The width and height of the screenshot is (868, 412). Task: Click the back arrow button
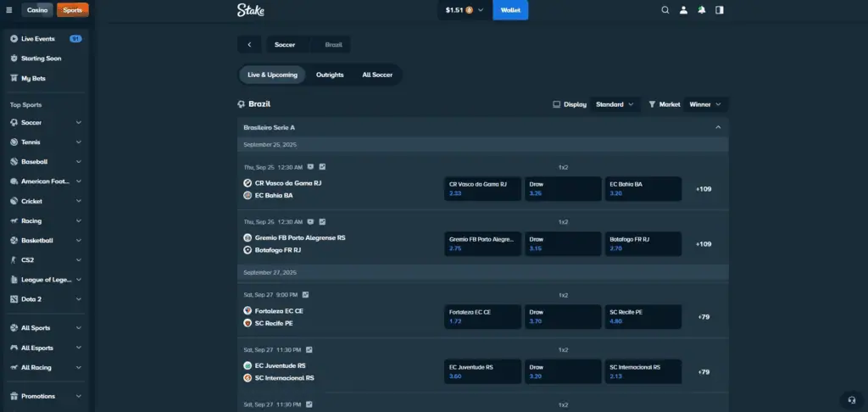(249, 44)
